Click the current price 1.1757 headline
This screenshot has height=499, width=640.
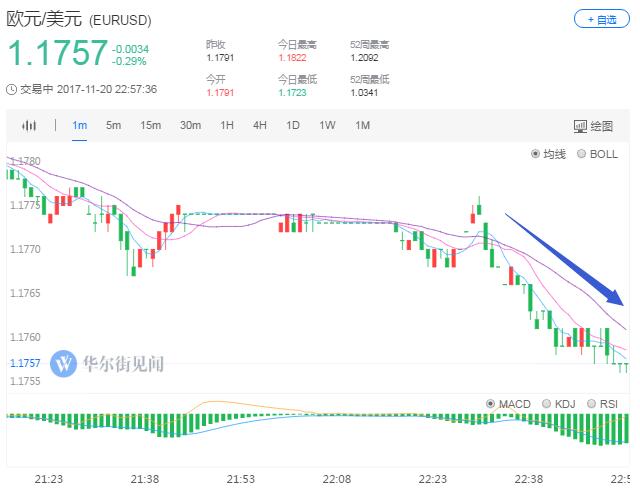click(x=58, y=53)
